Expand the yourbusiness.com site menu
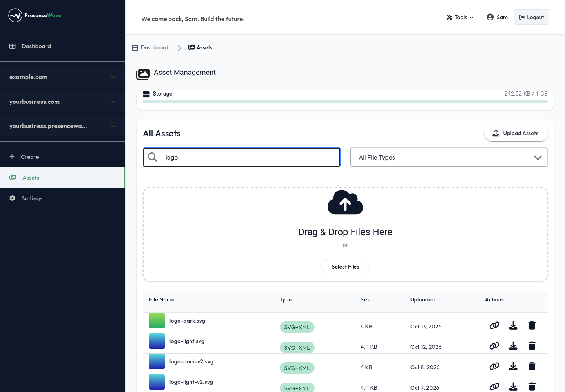Screen dimensions: 565x392 click(x=63, y=102)
